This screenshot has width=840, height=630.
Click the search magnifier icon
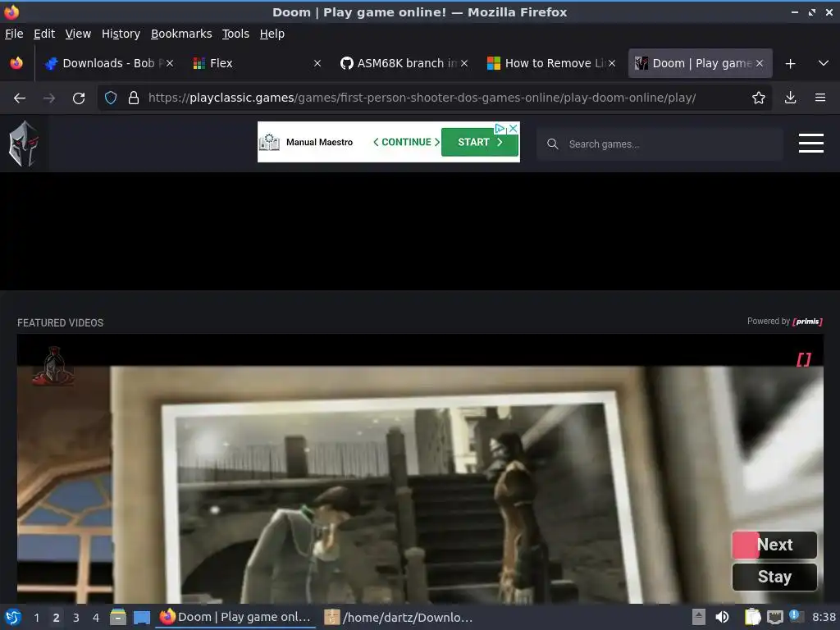pos(552,144)
